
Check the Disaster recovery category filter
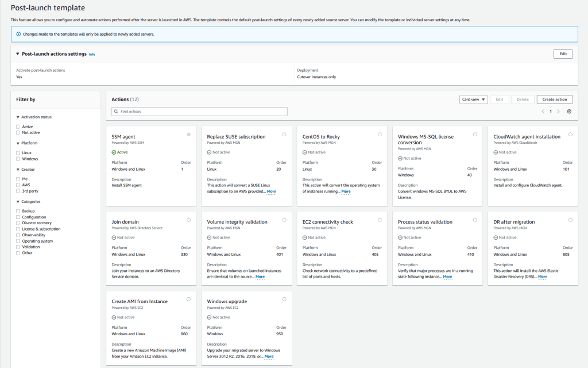point(19,223)
